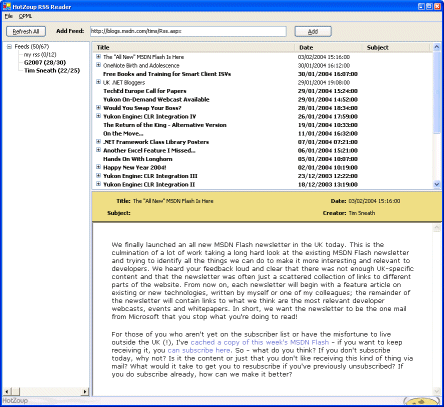This screenshot has height=407, width=444.
Task: Expand .NET Framework Class Library Posters item
Action: 98,141
